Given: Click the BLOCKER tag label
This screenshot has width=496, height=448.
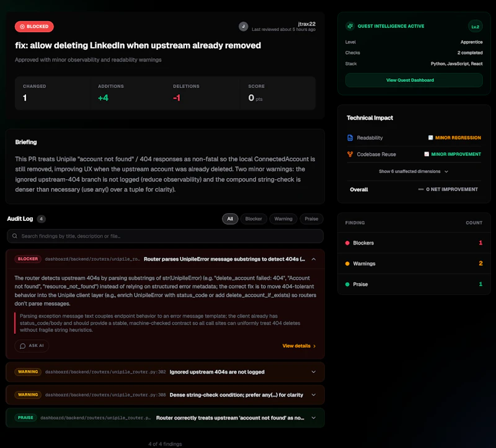Looking at the screenshot, I should point(28,259).
